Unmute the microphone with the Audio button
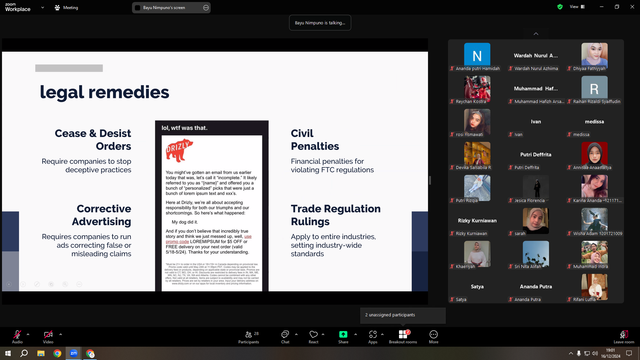Image resolution: width=640 pixels, height=360 pixels. coord(17,336)
